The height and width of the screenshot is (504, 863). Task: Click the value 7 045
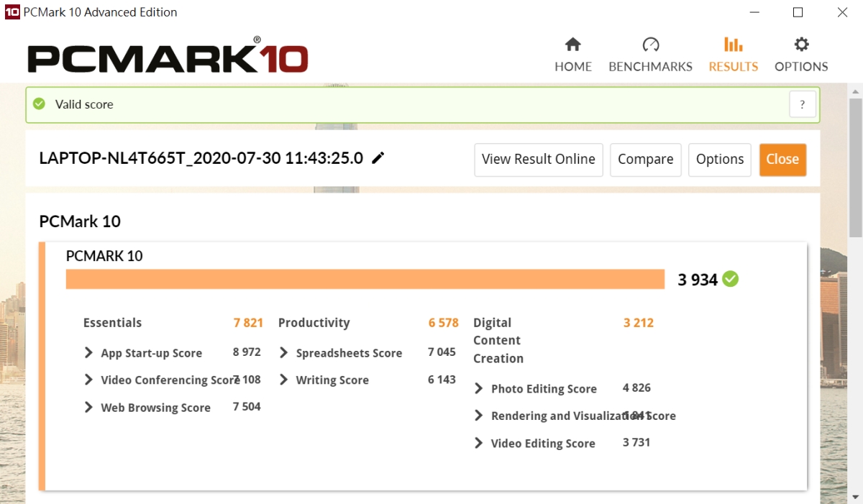coord(442,352)
